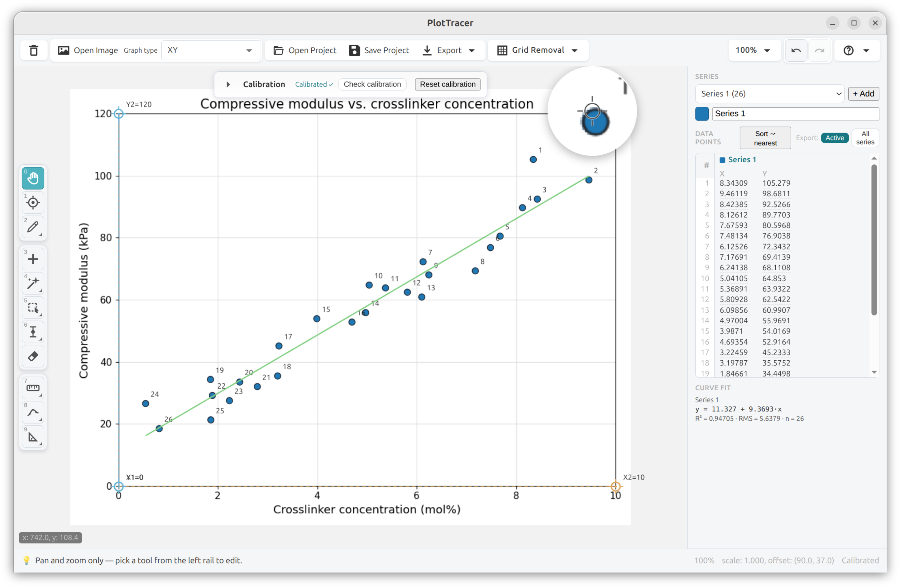Set export mode to Active
Viewport: 900px width, 588px height.
[835, 138]
